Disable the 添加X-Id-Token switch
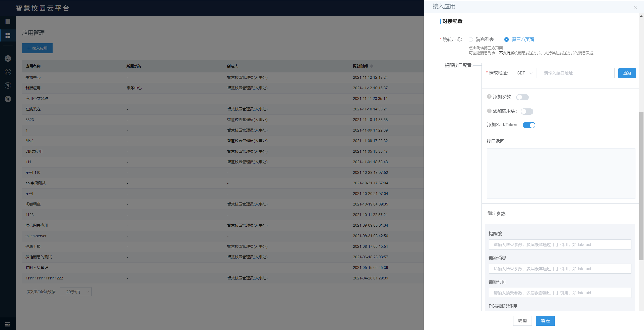644x330 pixels. click(x=529, y=125)
